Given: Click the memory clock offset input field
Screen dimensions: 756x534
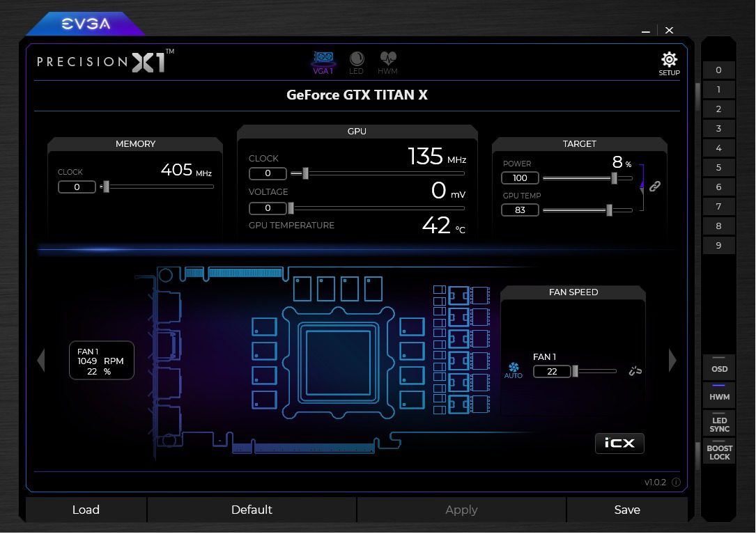Looking at the screenshot, I should coord(77,187).
